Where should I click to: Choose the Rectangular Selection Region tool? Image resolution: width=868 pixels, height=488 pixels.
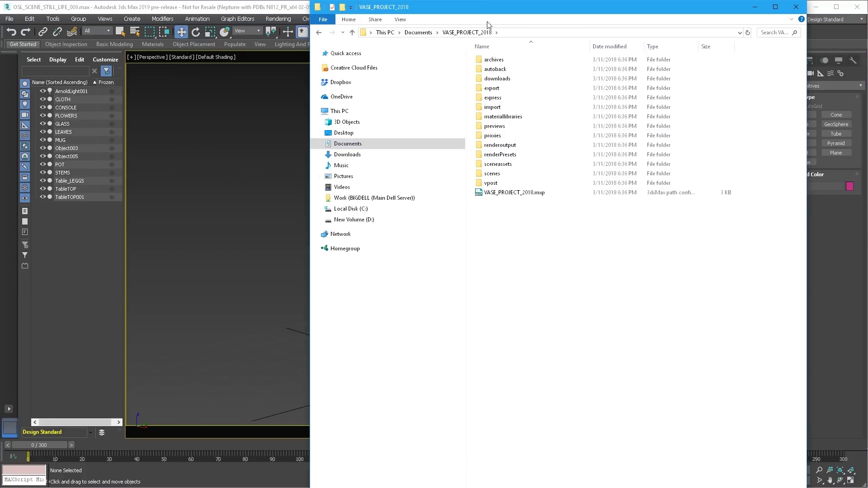click(x=150, y=32)
